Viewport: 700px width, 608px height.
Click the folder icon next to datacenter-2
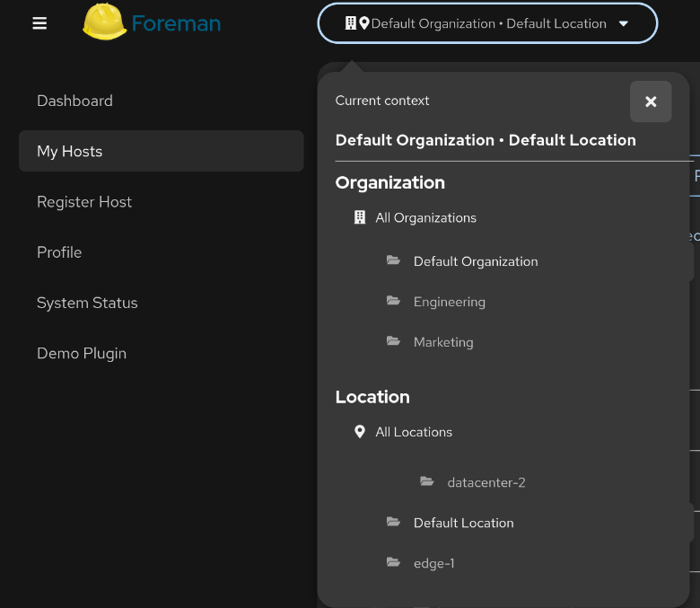[x=427, y=482]
